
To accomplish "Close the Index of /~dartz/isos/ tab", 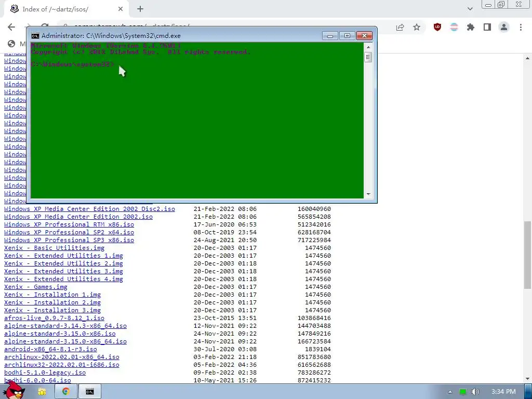I will (x=121, y=9).
